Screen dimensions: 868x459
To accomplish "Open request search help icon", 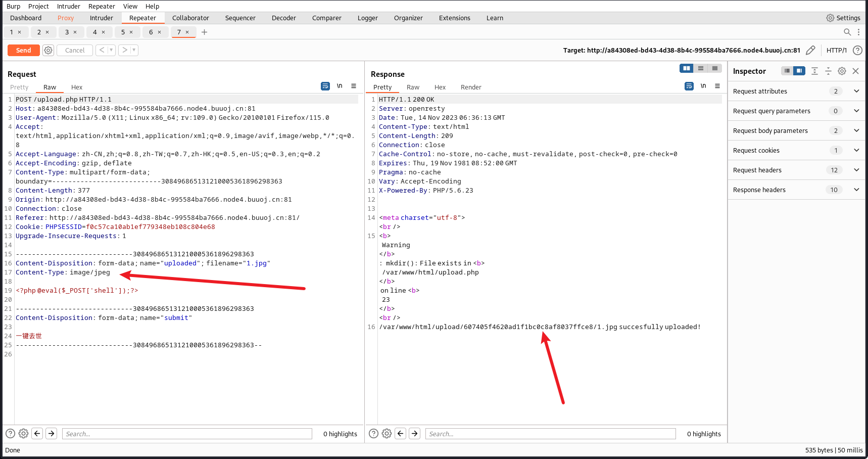I will coord(10,433).
